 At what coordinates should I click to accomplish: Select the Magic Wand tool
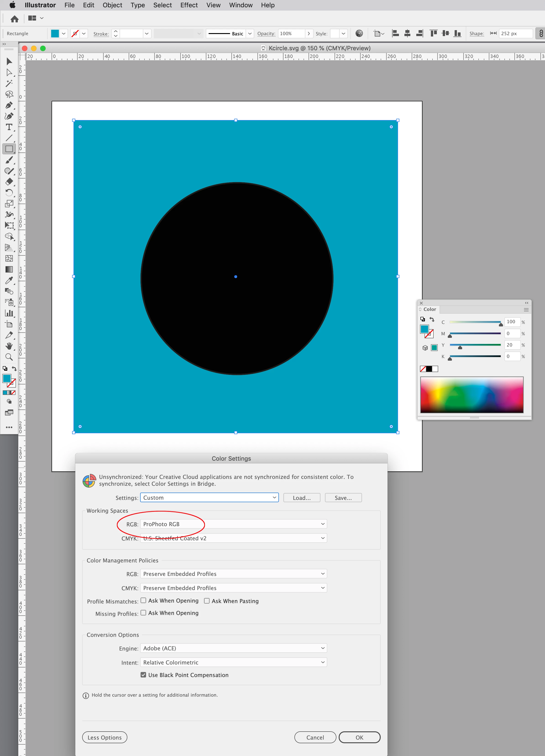pos(9,83)
